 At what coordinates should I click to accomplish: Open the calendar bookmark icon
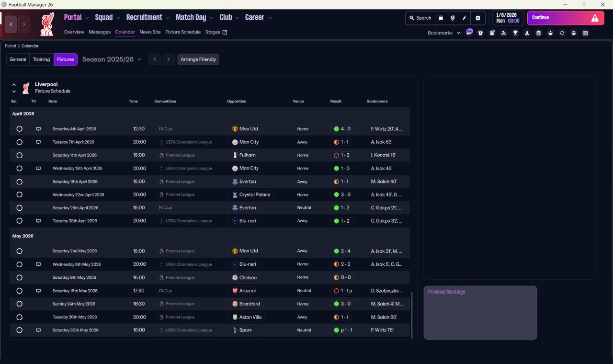pos(585,33)
